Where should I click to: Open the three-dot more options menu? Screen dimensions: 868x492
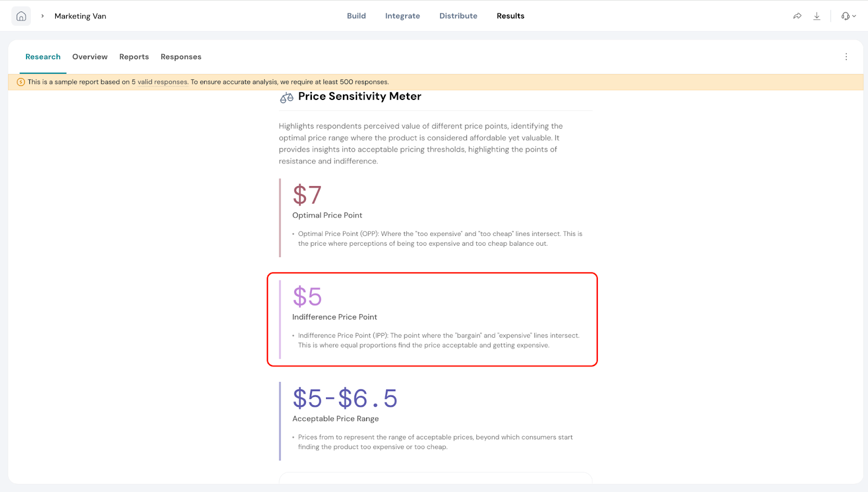click(846, 57)
